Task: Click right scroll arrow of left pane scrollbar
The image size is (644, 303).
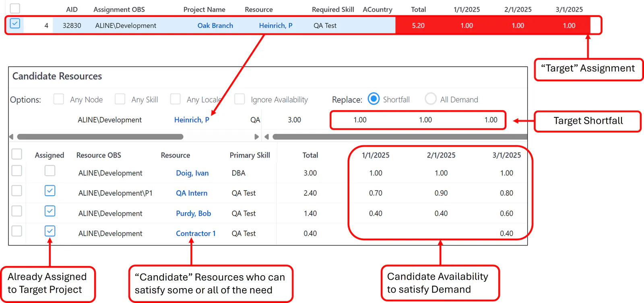Action: tap(256, 137)
